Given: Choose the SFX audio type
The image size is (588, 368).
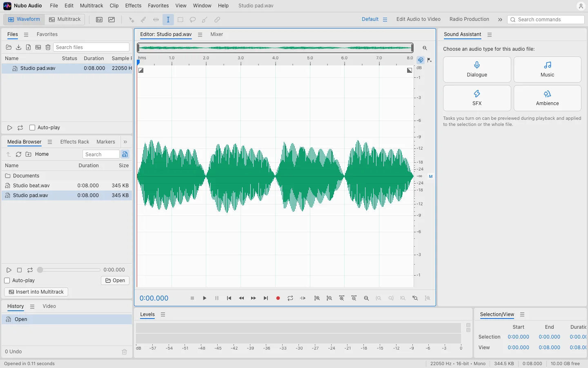Looking at the screenshot, I should (477, 98).
